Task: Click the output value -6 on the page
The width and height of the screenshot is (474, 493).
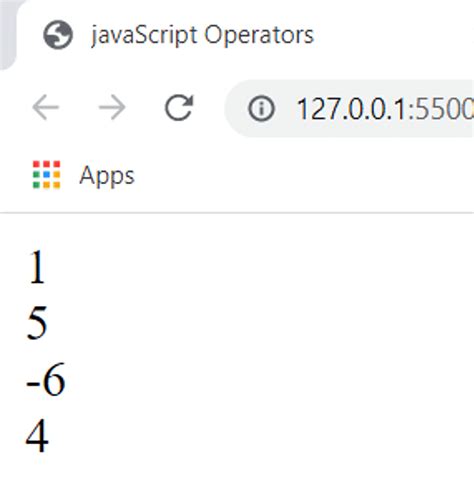Action: [x=45, y=379]
